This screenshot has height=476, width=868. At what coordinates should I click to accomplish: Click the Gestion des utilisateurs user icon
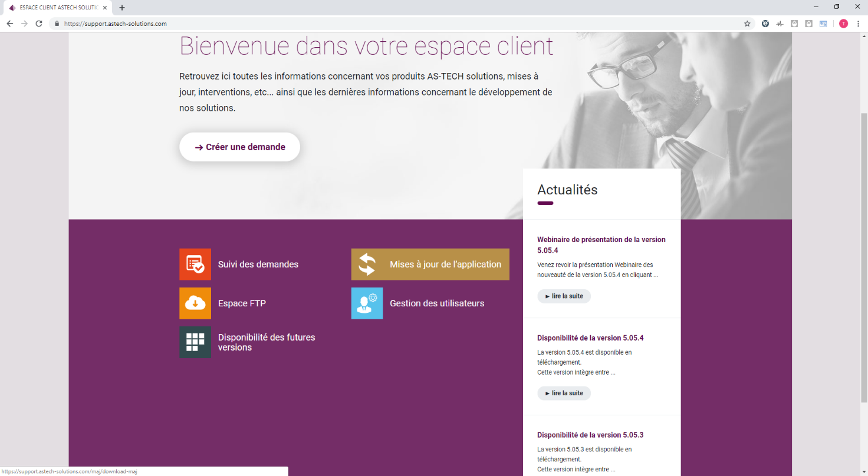[367, 303]
